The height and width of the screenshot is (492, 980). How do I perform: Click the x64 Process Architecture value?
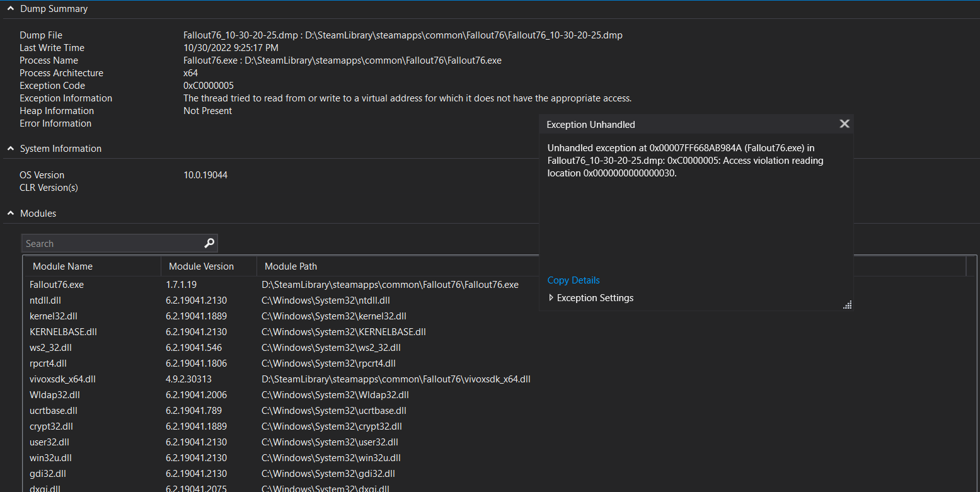(x=190, y=73)
